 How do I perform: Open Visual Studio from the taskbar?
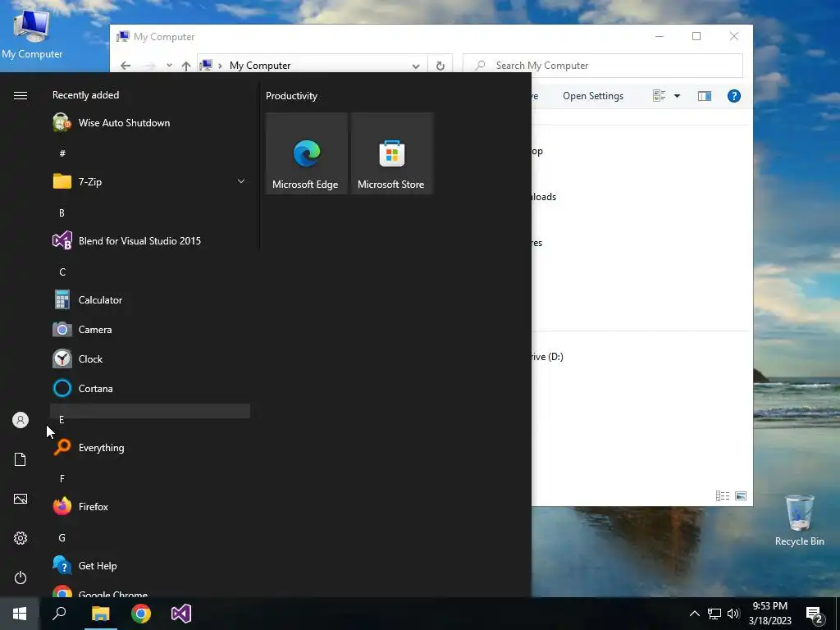coord(181,614)
